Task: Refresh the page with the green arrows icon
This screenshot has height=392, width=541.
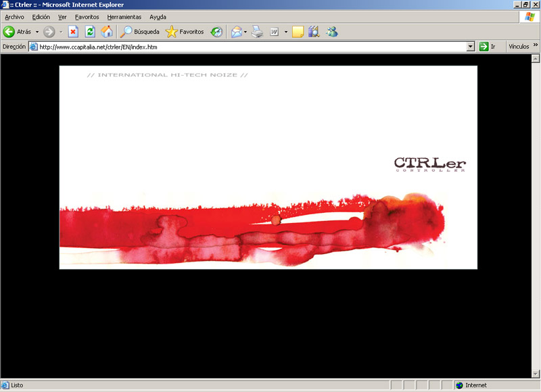Action: (90, 32)
